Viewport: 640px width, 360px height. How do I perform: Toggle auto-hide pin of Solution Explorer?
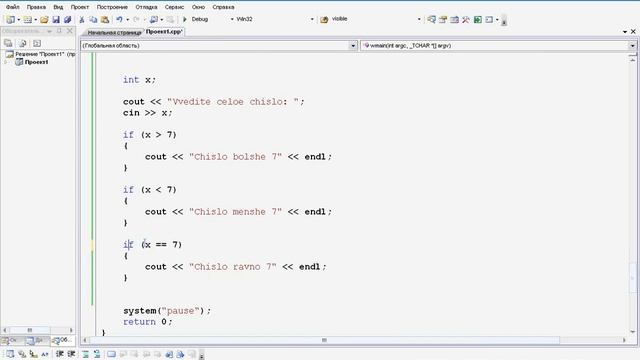[x=60, y=31]
